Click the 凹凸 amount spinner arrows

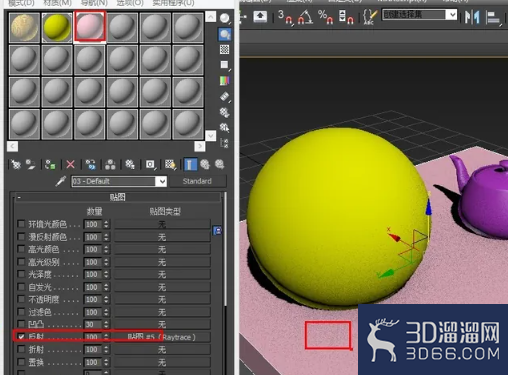tap(106, 324)
